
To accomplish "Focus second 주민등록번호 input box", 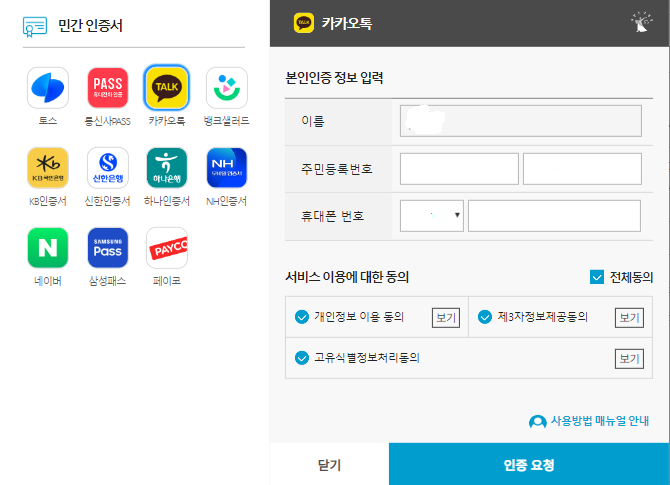I will tap(582, 169).
